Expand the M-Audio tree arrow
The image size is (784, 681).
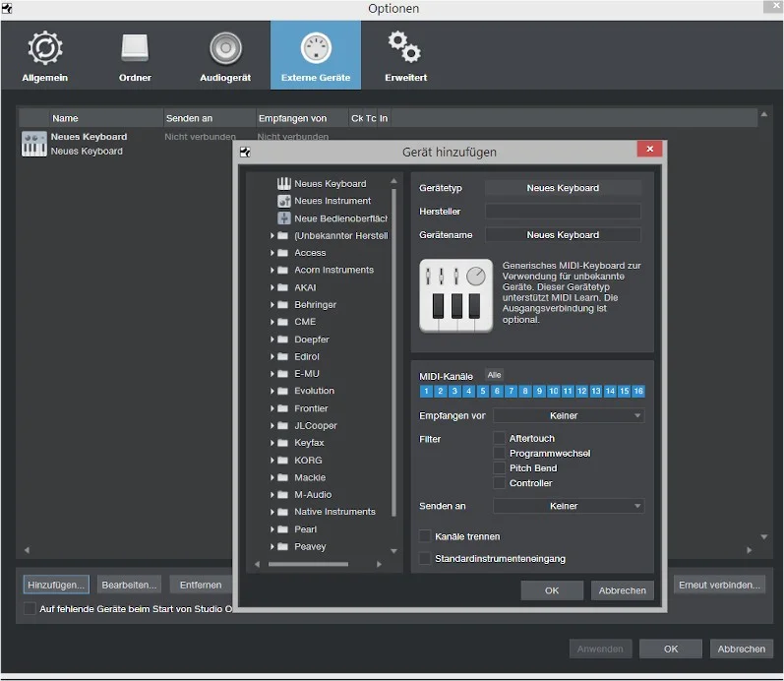click(x=272, y=494)
